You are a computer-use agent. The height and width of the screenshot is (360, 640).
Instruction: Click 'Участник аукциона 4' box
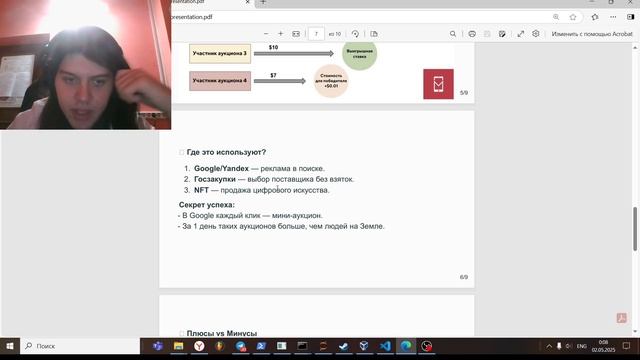(220, 81)
